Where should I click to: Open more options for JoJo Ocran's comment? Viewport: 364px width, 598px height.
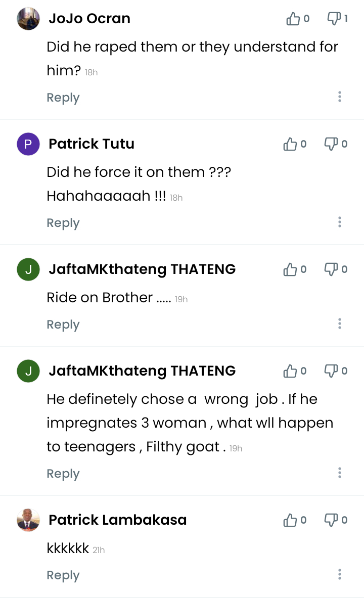tap(340, 97)
